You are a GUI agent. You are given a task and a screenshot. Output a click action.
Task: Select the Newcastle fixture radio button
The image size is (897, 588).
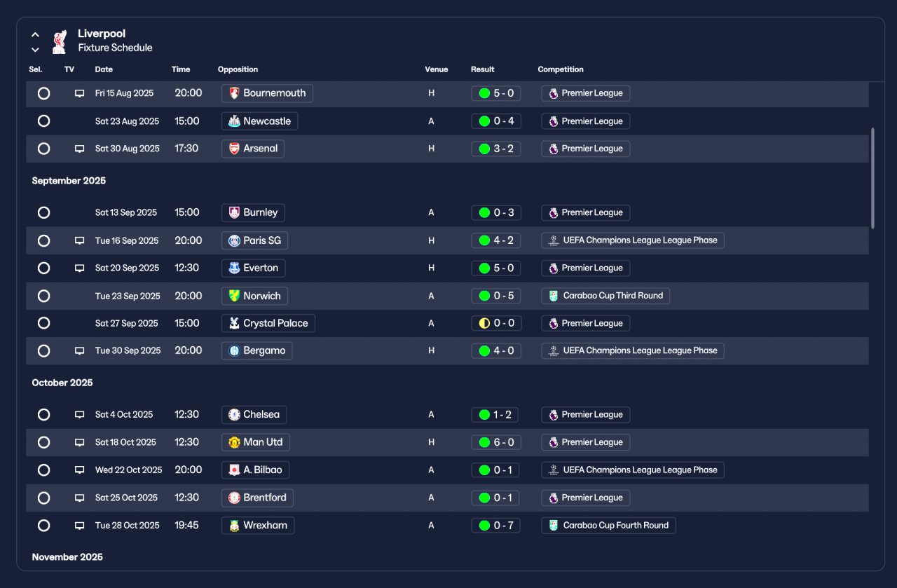point(43,121)
